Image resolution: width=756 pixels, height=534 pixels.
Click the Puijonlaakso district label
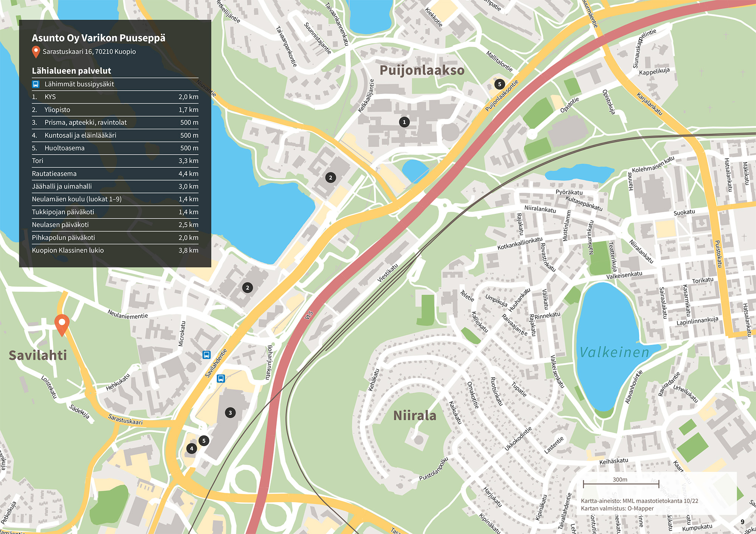pyautogui.click(x=421, y=70)
